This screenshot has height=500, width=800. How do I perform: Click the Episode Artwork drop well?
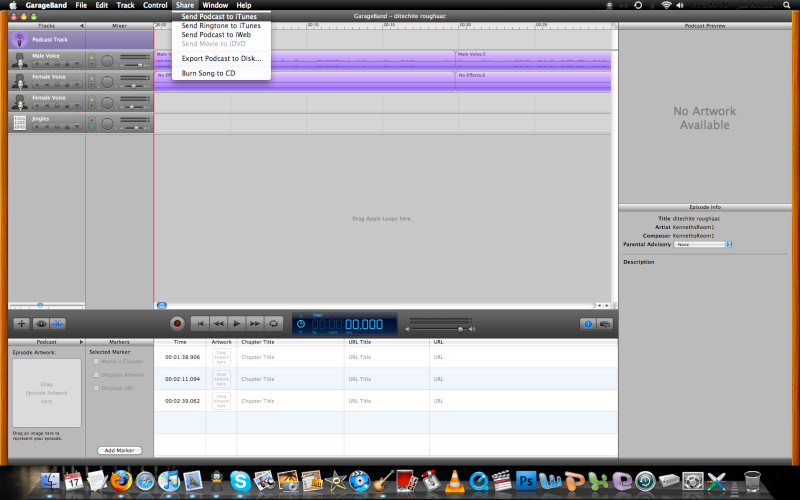click(x=46, y=393)
